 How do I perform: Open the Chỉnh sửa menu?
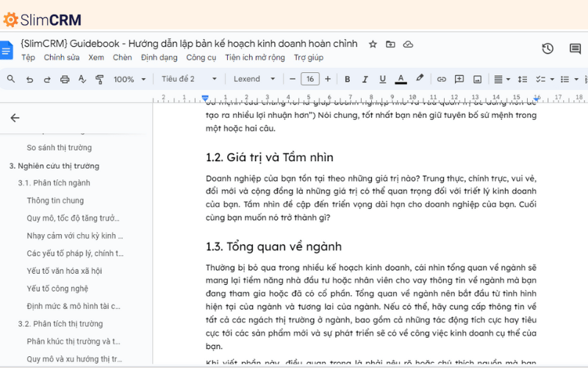[62, 57]
